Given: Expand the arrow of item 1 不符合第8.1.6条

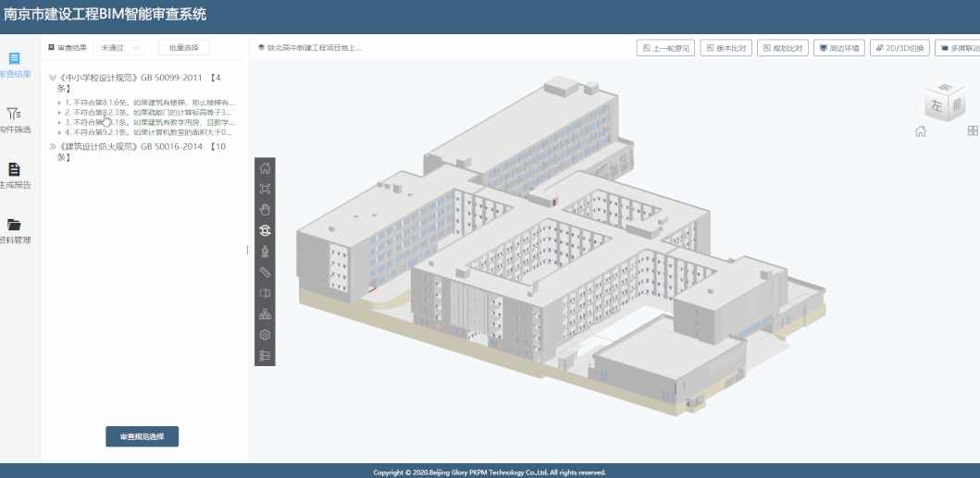Looking at the screenshot, I should 60,103.
